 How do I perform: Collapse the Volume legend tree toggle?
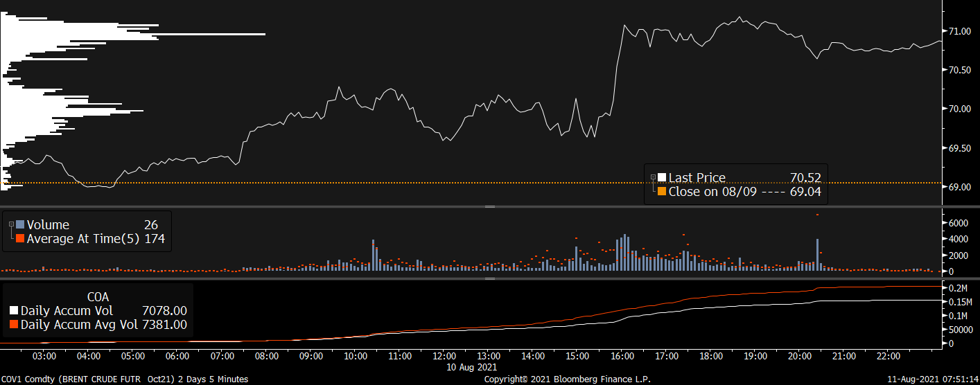(11, 224)
